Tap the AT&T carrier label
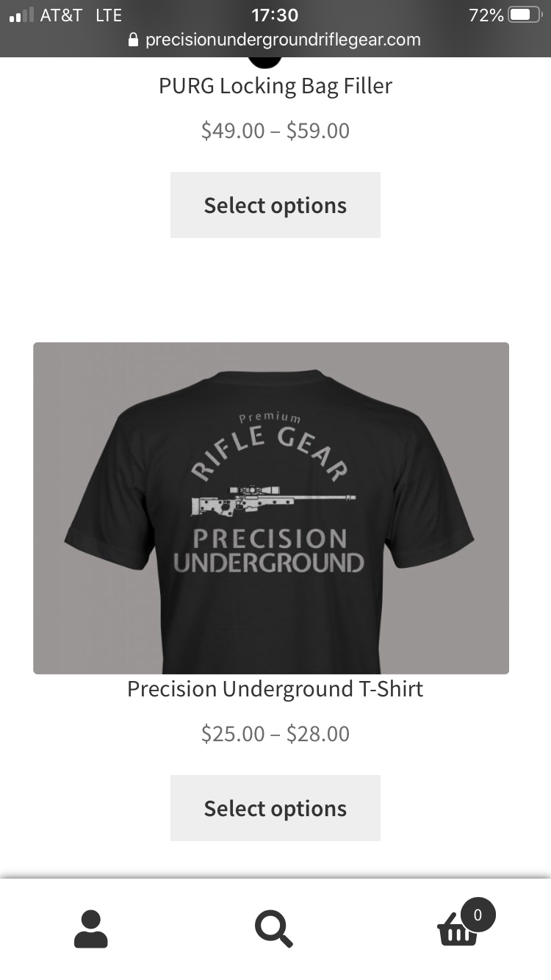 [61, 15]
